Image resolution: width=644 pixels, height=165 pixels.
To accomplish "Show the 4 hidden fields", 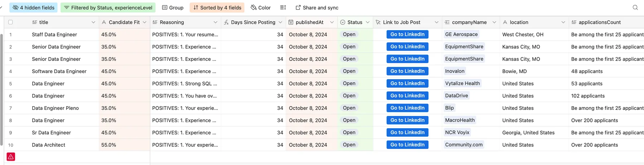I will click(34, 8).
